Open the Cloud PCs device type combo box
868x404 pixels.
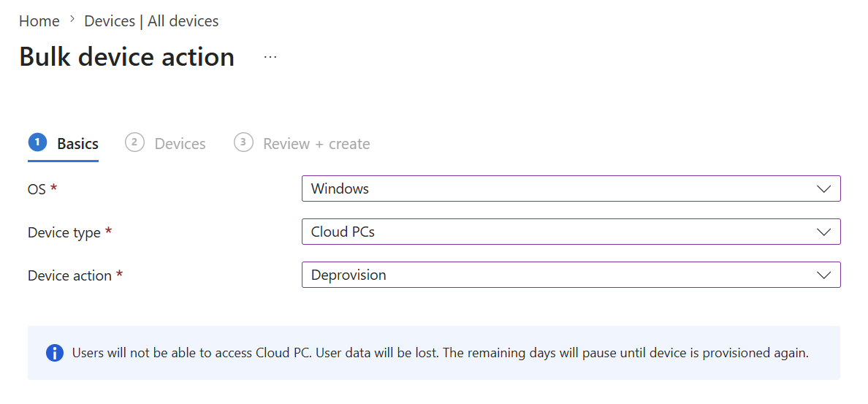pos(571,232)
